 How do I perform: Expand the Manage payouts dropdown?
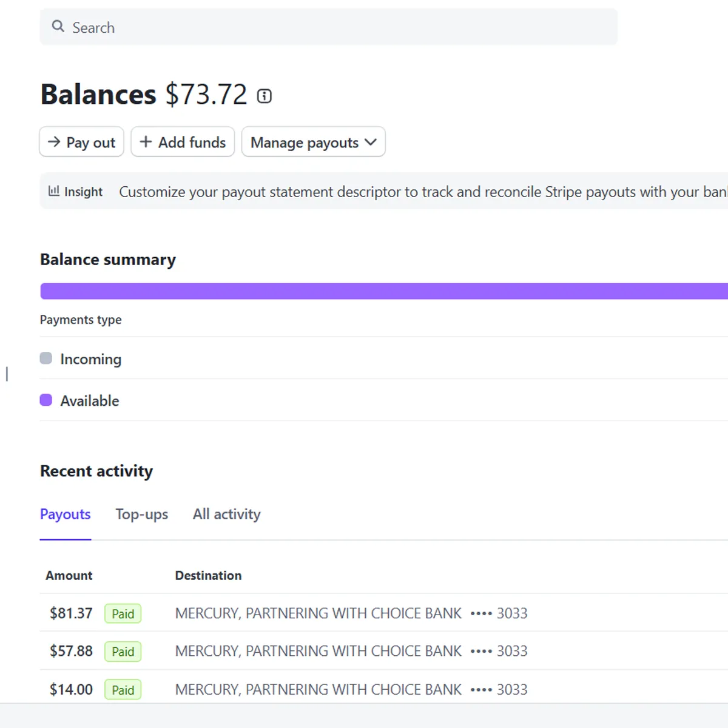[x=313, y=142]
